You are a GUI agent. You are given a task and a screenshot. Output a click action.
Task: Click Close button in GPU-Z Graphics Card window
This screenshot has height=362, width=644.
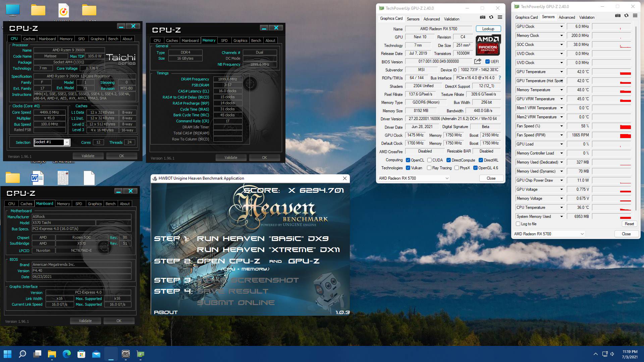tap(491, 178)
